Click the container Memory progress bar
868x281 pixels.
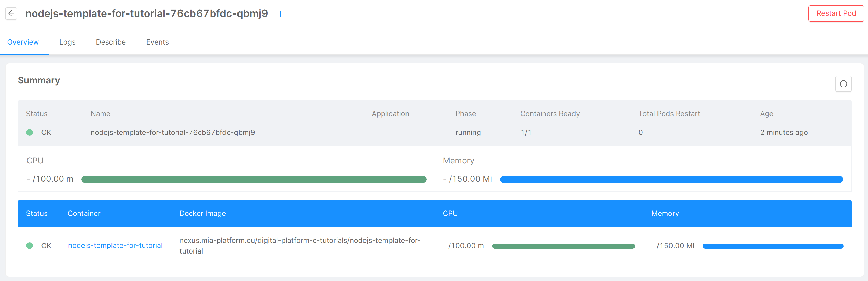click(773, 246)
